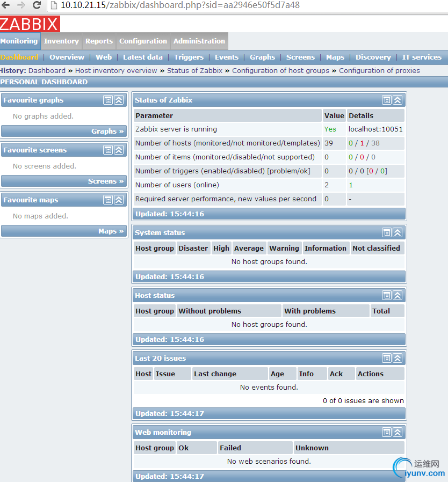448x482 pixels.
Task: Select the Web submenu item
Action: pos(104,57)
